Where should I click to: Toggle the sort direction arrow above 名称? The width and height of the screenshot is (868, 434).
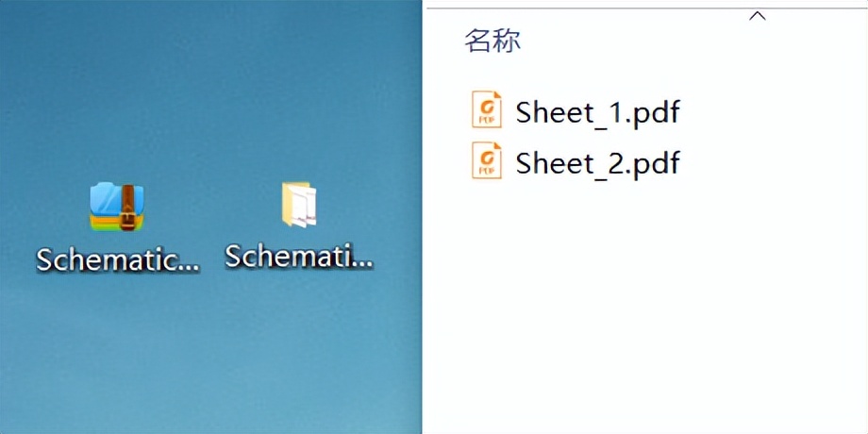(x=757, y=16)
